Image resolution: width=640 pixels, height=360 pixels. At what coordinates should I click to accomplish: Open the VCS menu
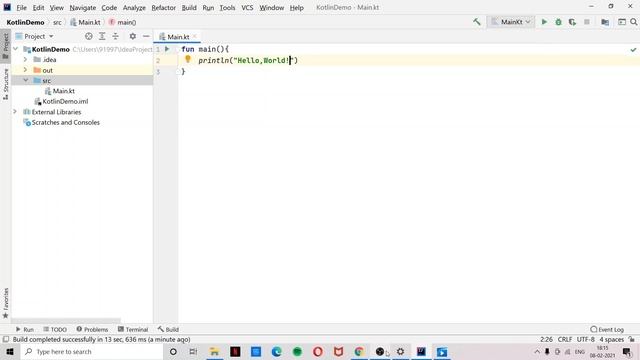pos(247,7)
